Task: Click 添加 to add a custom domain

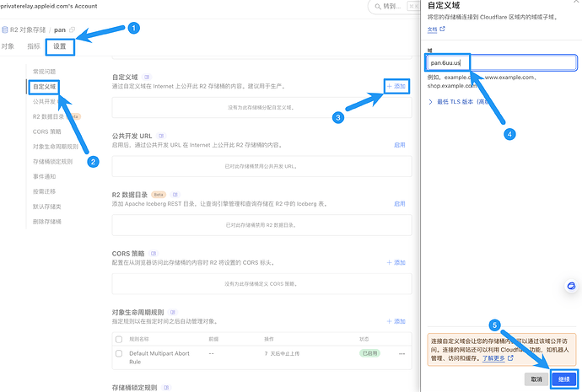Action: (396, 87)
